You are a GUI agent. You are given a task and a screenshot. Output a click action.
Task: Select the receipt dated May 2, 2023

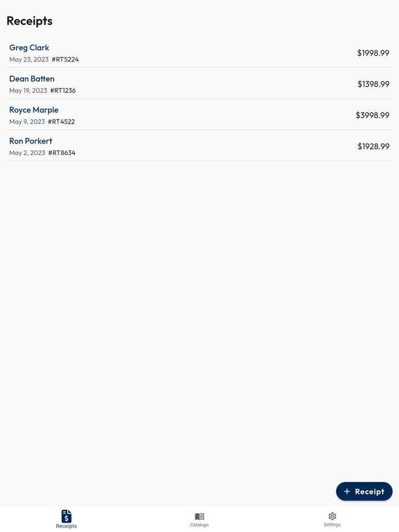pos(27,153)
